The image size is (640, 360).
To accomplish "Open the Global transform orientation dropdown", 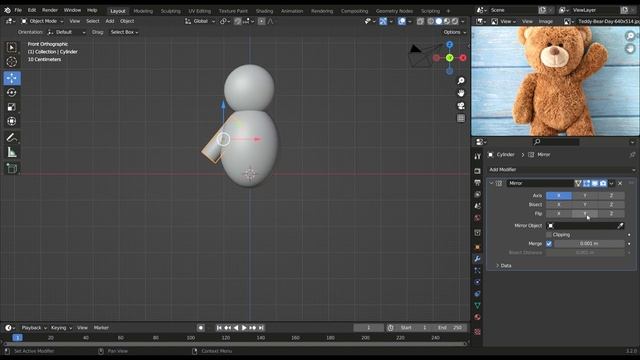I will (x=200, y=21).
